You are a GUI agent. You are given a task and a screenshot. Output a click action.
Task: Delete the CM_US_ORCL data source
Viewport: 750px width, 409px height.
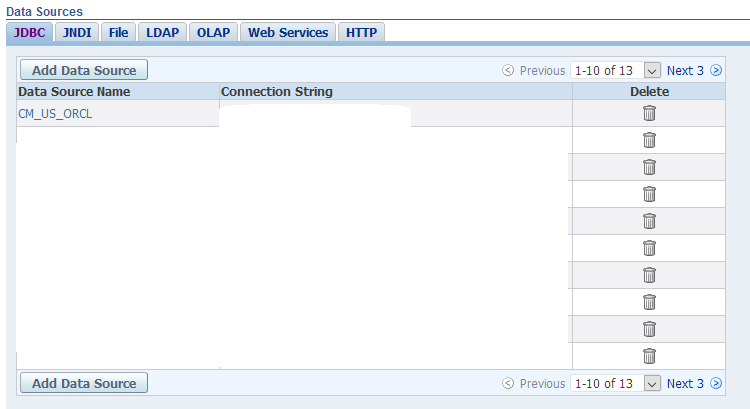[x=649, y=113]
